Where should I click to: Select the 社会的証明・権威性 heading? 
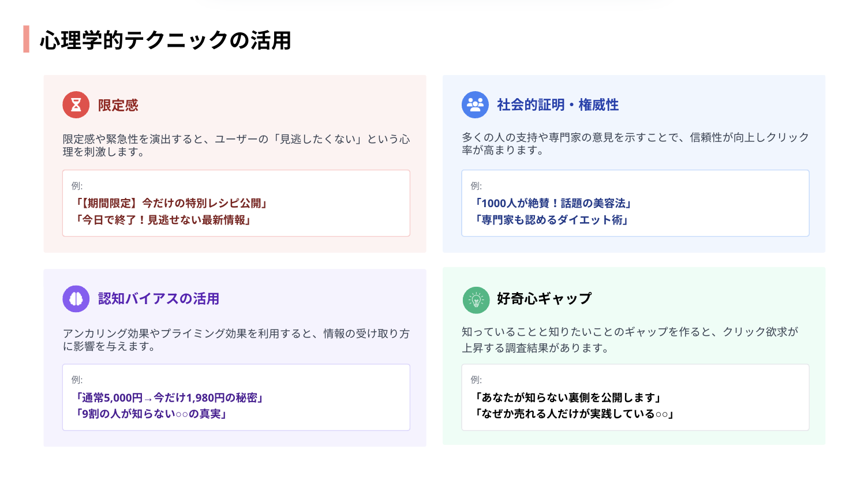click(558, 105)
